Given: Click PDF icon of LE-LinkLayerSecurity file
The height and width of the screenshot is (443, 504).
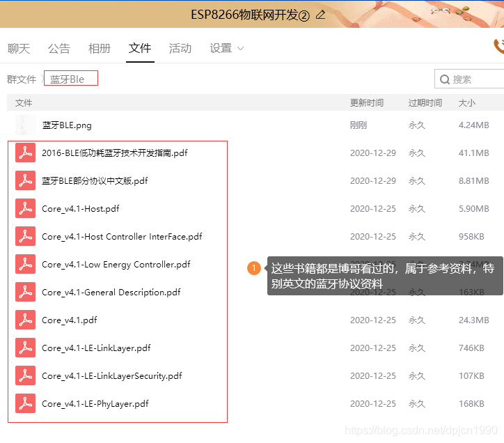Looking at the screenshot, I should point(25,375).
